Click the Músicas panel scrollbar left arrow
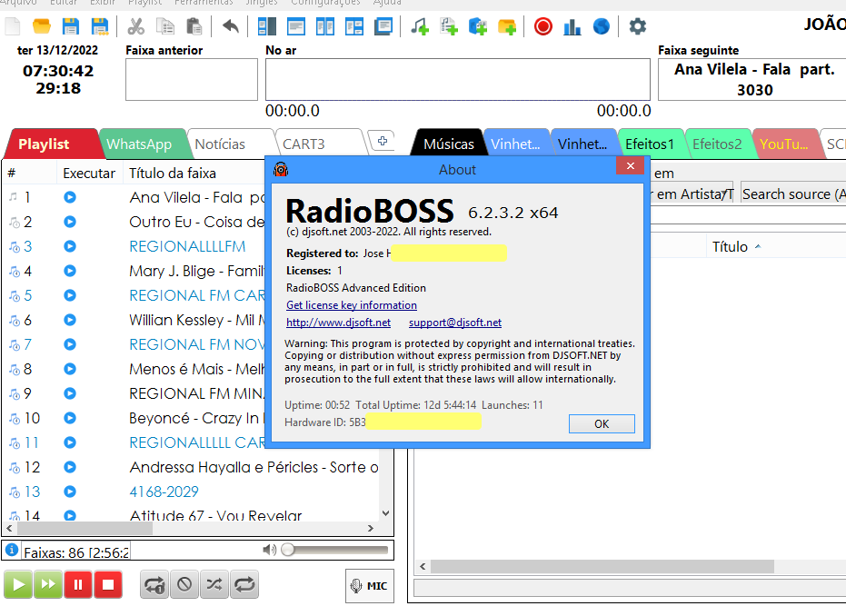Image resolution: width=846 pixels, height=616 pixels. (x=423, y=566)
